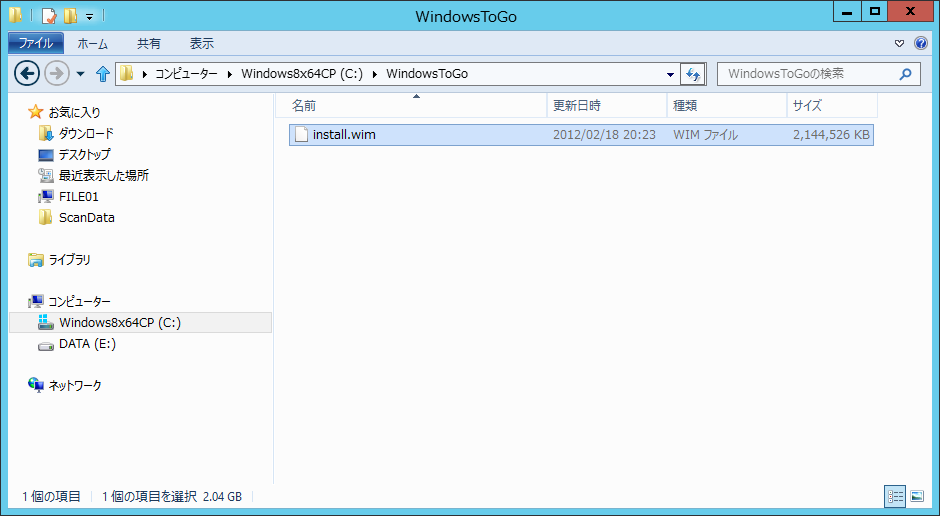Sort by the サイズ column header
Viewport: 940px width, 516px height.
(832, 105)
